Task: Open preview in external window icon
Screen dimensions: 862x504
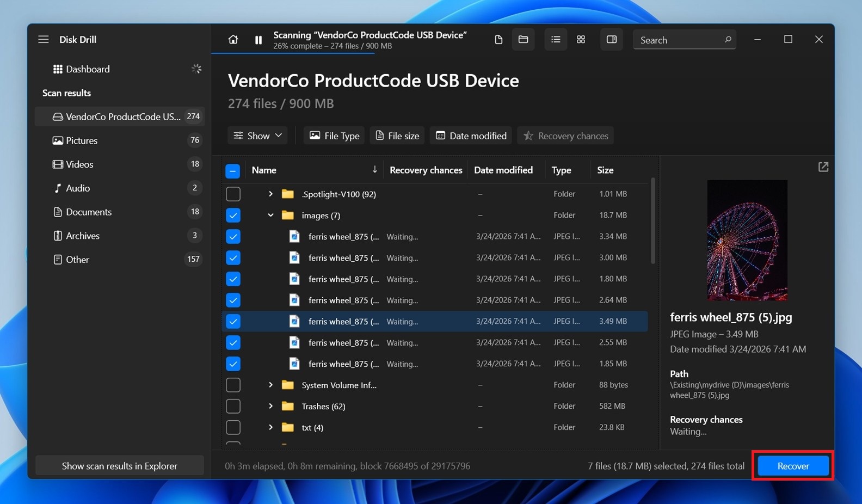Action: coord(823,167)
